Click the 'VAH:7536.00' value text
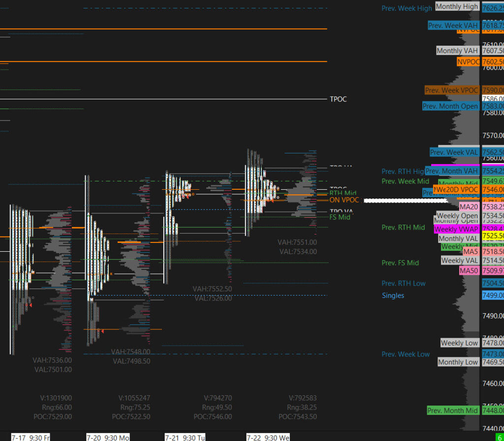The width and height of the screenshot is (504, 441). coord(52,360)
